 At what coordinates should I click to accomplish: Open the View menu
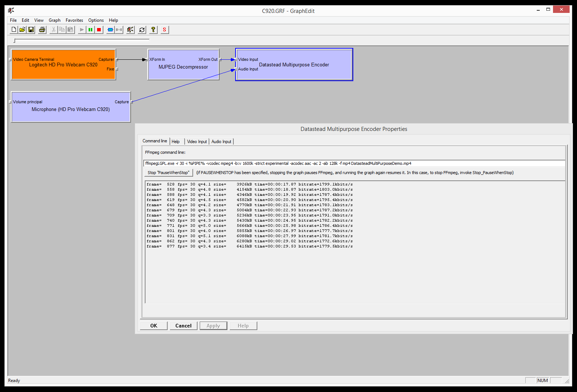(39, 20)
